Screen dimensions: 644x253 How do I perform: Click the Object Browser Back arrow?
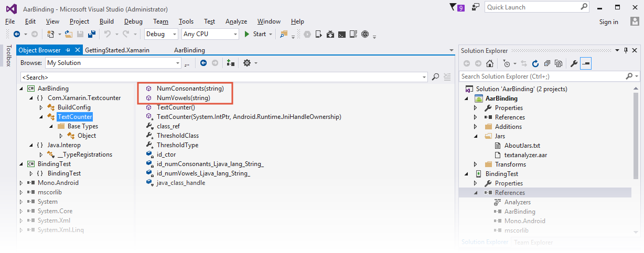click(x=203, y=63)
